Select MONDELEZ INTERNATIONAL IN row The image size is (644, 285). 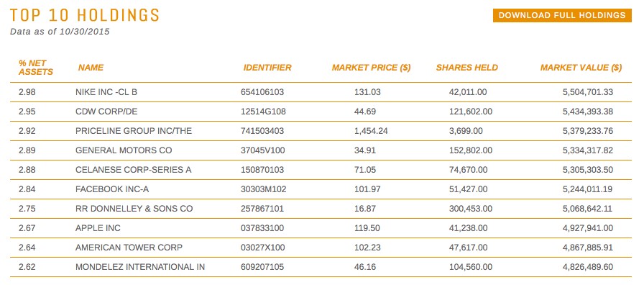point(321,267)
